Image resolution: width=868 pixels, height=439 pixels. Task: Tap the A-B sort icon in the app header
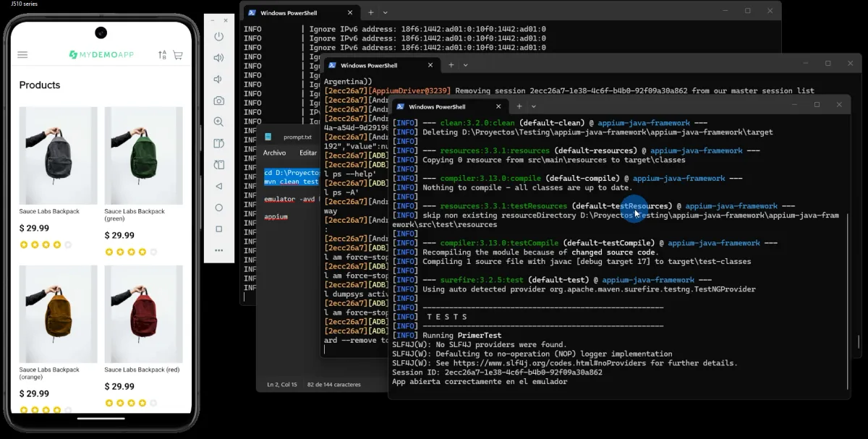[162, 55]
